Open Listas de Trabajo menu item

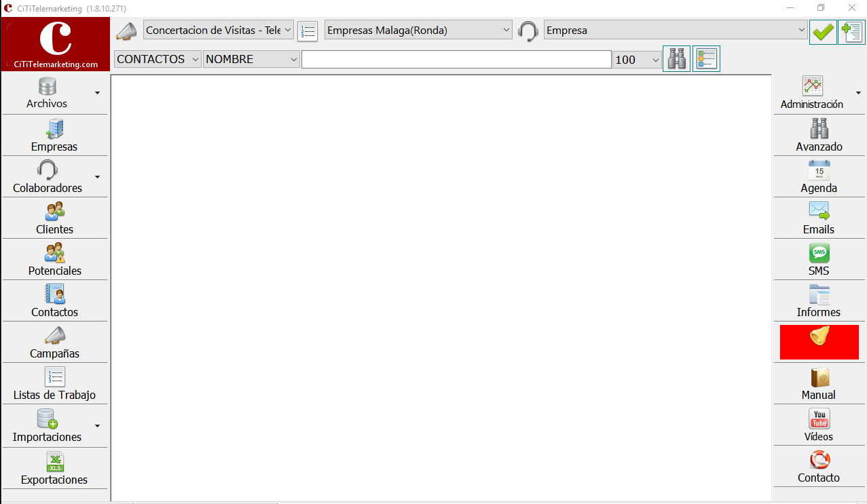(x=55, y=383)
